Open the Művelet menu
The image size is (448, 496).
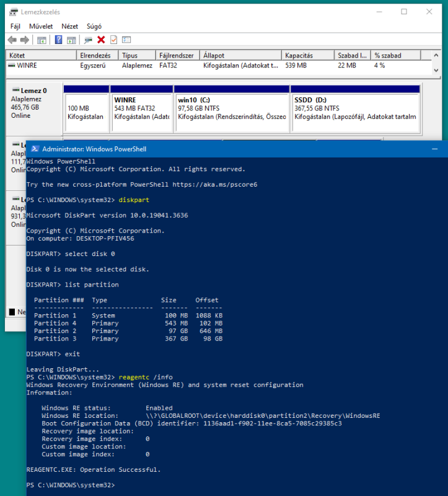pos(41,26)
